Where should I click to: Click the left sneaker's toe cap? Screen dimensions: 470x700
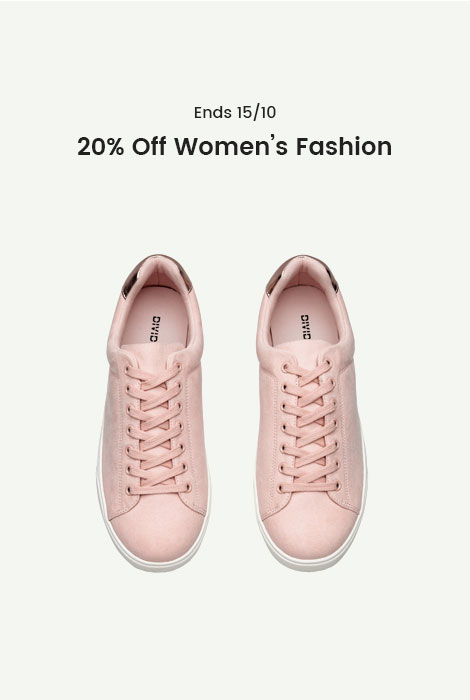[x=158, y=531]
